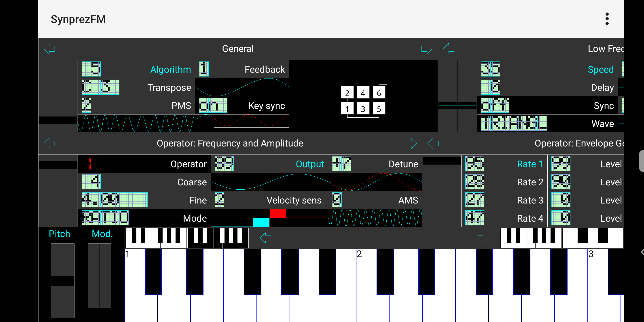
Task: Click left arrow of Envelope Generator panel
Action: click(x=433, y=143)
